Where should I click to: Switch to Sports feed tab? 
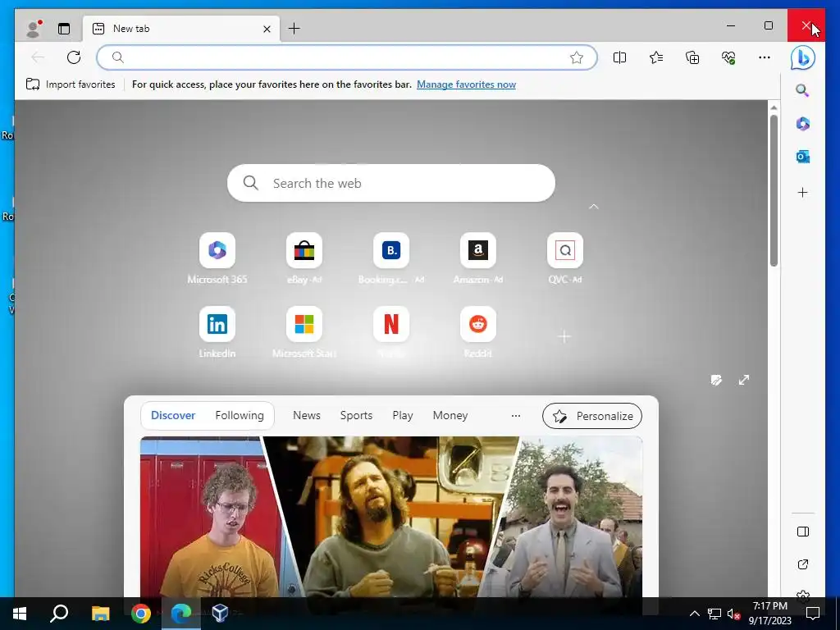[x=356, y=415]
